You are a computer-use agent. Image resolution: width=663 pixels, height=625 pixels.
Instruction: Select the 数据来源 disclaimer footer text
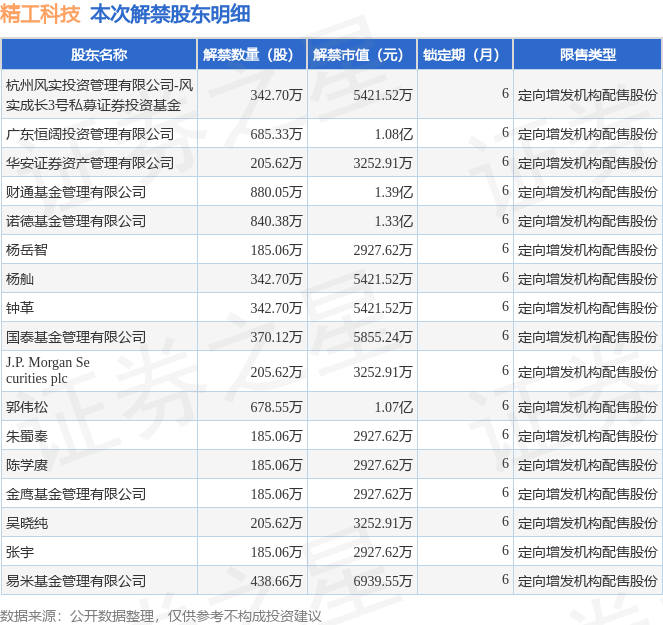coord(161,616)
